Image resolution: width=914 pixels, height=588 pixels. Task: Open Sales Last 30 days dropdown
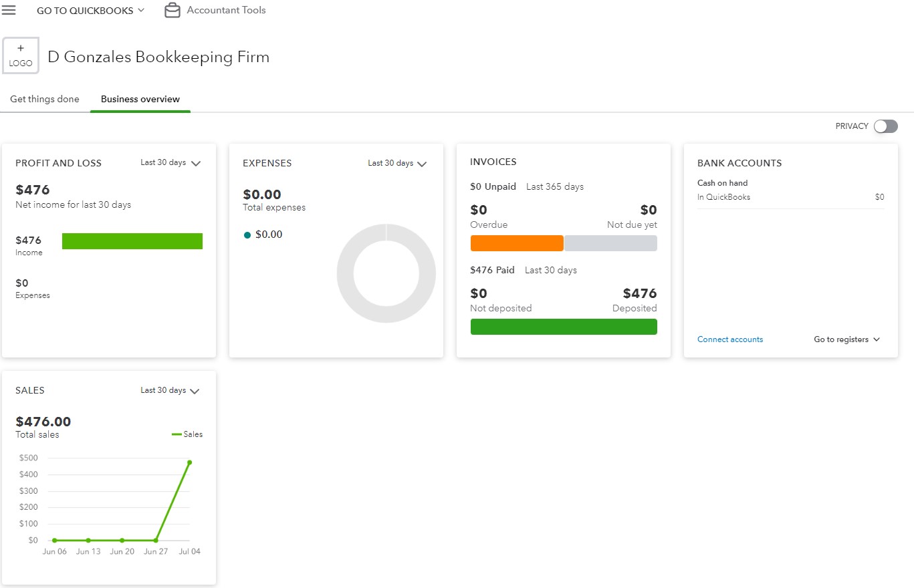[x=170, y=391]
